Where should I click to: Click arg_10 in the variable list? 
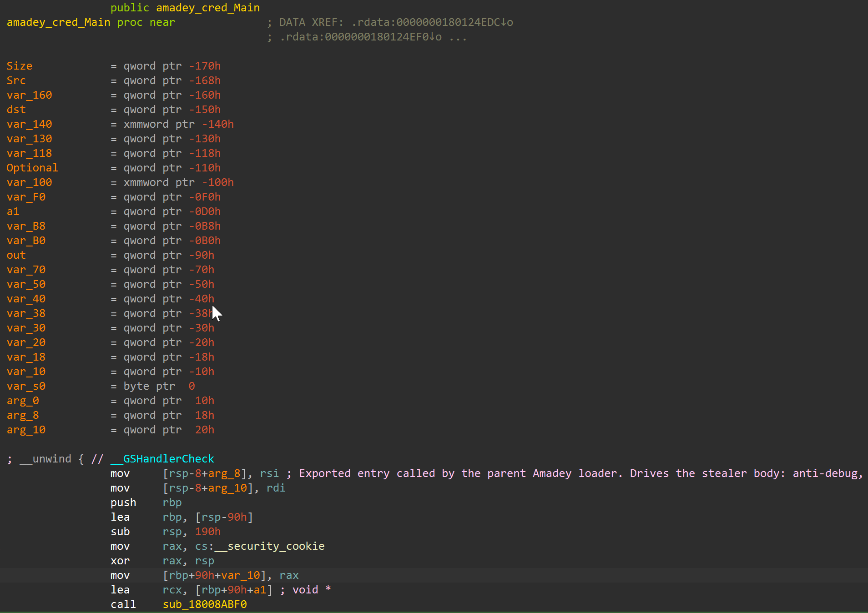pyautogui.click(x=26, y=430)
